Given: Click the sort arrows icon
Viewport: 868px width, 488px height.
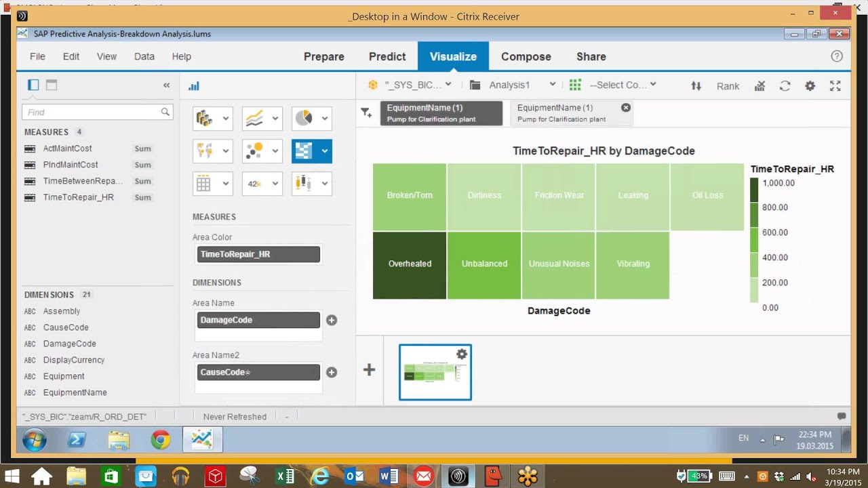Looking at the screenshot, I should [696, 86].
